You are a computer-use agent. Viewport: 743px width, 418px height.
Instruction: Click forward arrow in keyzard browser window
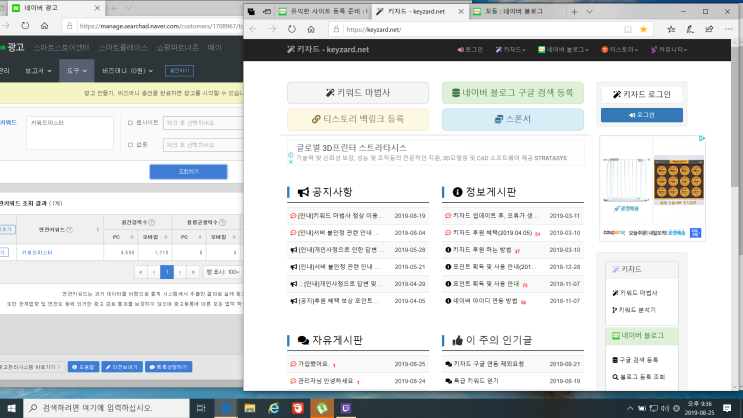click(272, 29)
